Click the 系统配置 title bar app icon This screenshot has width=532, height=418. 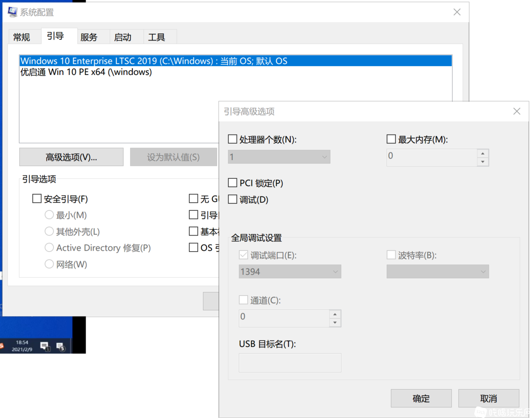point(12,12)
